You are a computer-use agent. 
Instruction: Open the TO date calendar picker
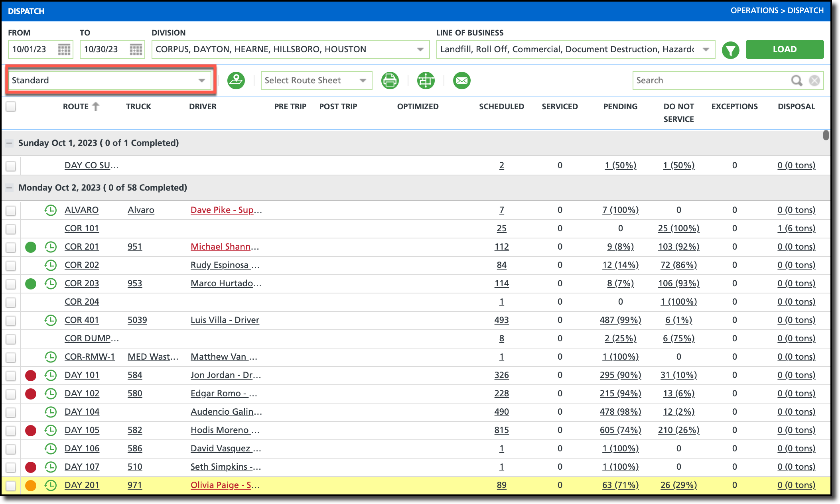point(136,49)
